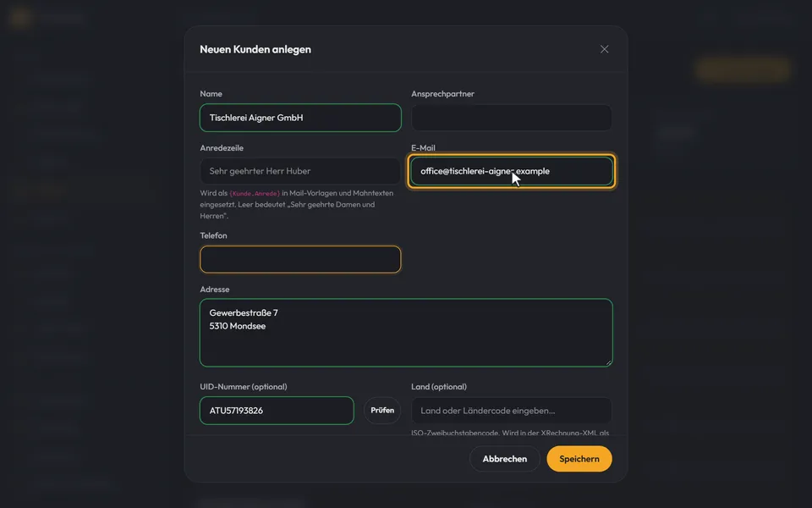812x508 pixels.
Task: Select the Anredezeile input field
Action: (300, 171)
